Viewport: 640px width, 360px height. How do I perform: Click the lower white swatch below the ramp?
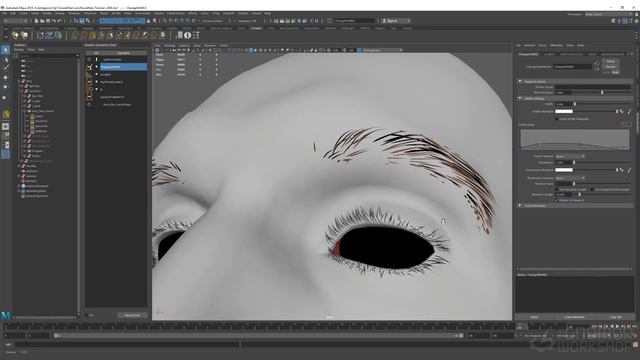coord(564,170)
